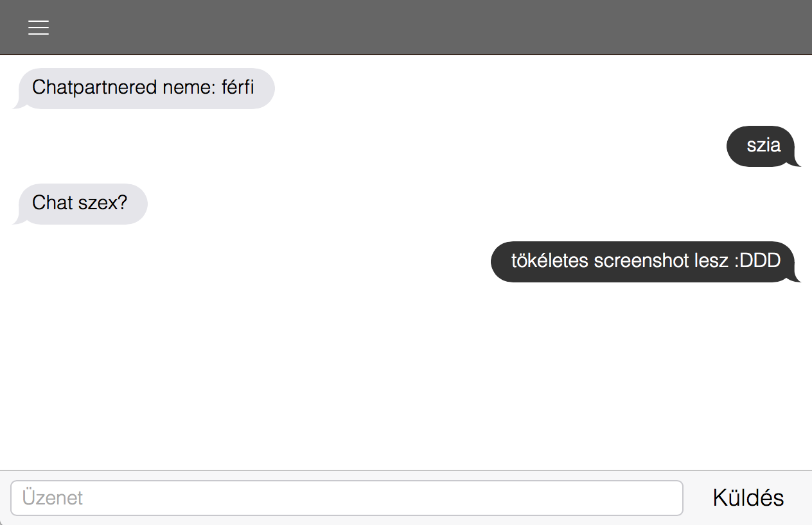Click the 'tökéletes screenshot lesz :DDD' bubble

[x=646, y=262]
